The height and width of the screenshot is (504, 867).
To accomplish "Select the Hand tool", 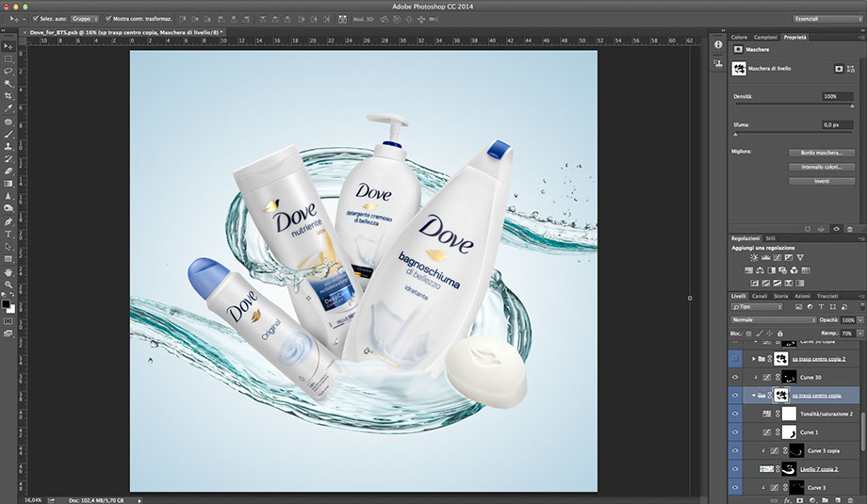I will (8, 272).
